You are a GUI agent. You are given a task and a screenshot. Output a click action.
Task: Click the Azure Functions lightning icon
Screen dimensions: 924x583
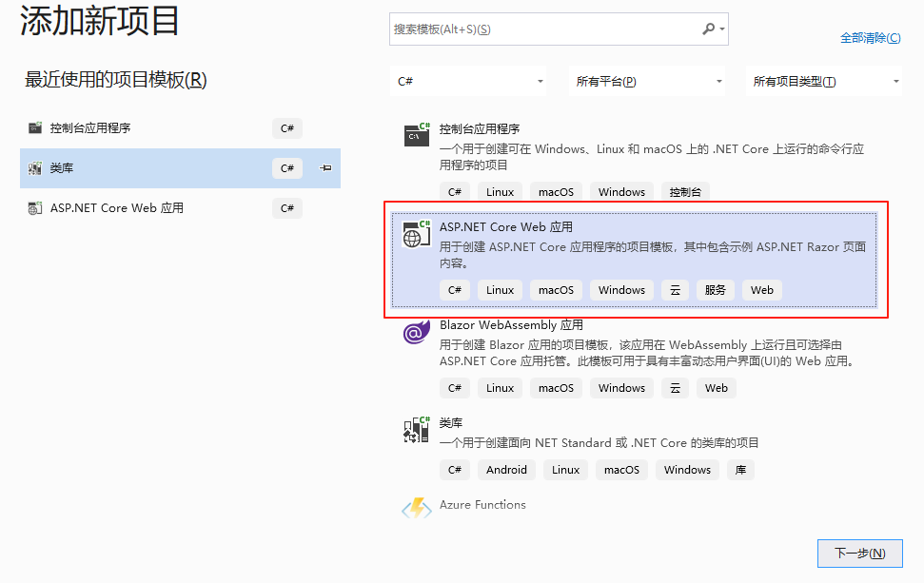pos(417,507)
